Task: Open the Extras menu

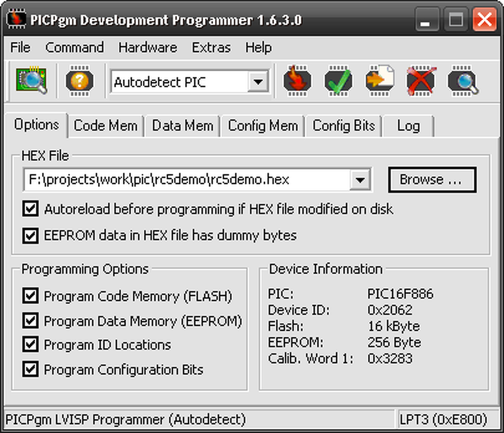Action: coord(211,47)
